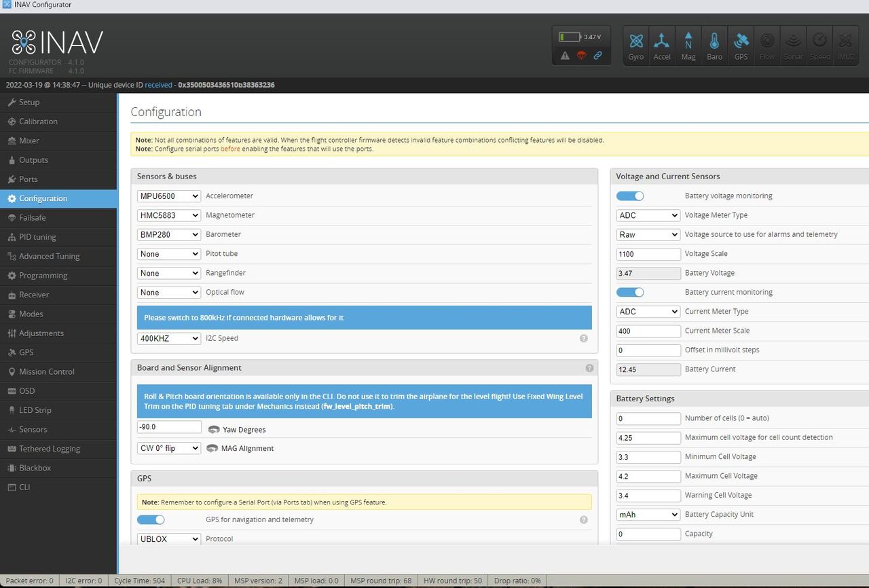Switch to the Blackbox tab
869x588 pixels.
click(58, 468)
